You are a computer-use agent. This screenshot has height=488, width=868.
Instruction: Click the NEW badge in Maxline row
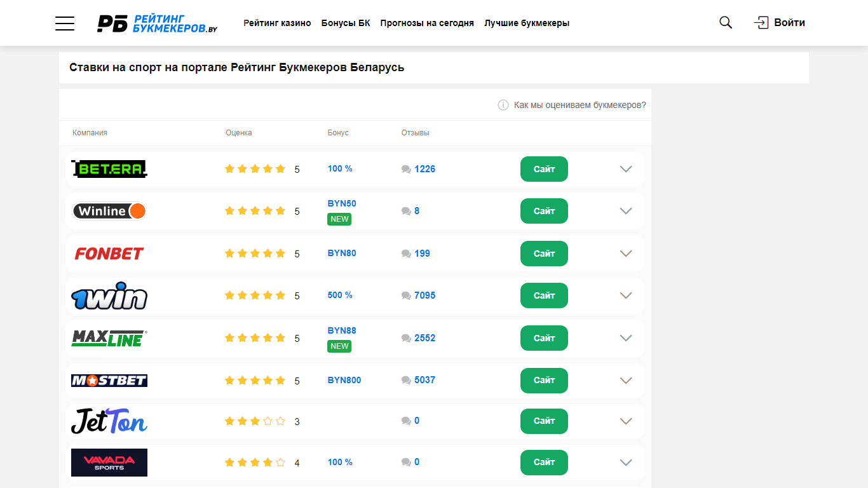click(x=339, y=346)
